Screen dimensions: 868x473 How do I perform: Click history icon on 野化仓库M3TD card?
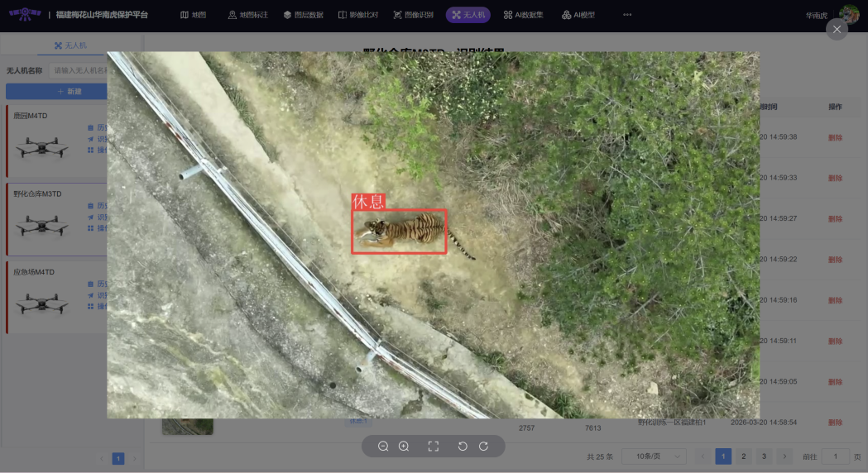pos(91,206)
